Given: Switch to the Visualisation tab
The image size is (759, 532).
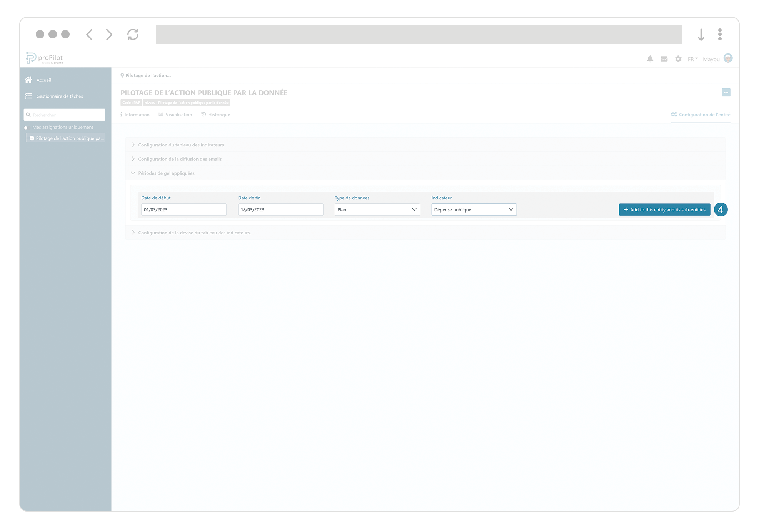Looking at the screenshot, I should [x=175, y=115].
